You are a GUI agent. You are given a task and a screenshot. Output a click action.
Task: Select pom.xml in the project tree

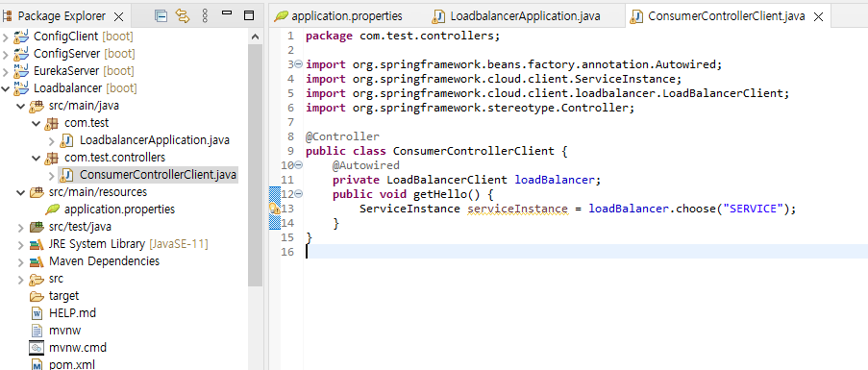(72, 365)
